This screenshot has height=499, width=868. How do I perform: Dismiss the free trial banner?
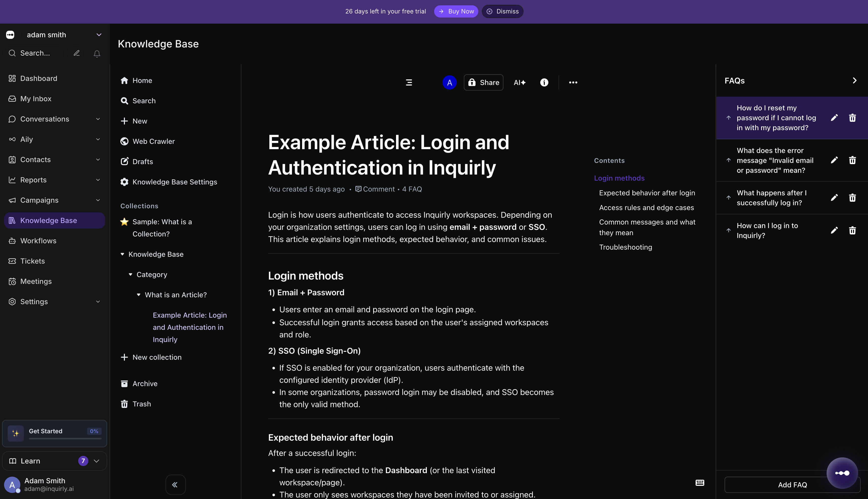click(502, 11)
